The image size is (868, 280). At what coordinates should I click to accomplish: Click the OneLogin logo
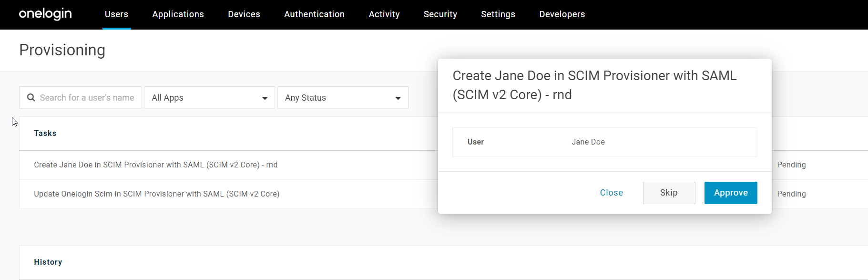tap(45, 14)
